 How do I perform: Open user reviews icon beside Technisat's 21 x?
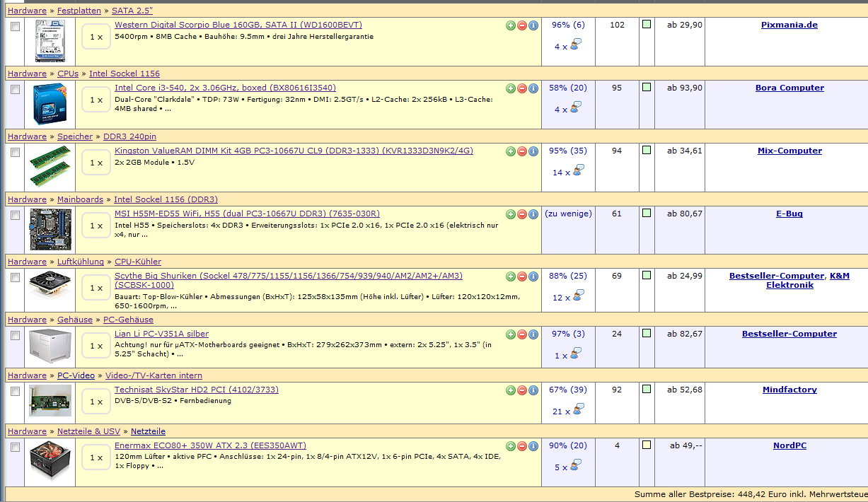click(x=578, y=409)
